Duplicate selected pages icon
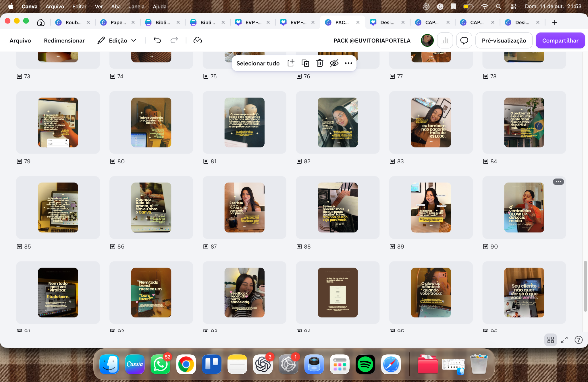 coord(305,63)
